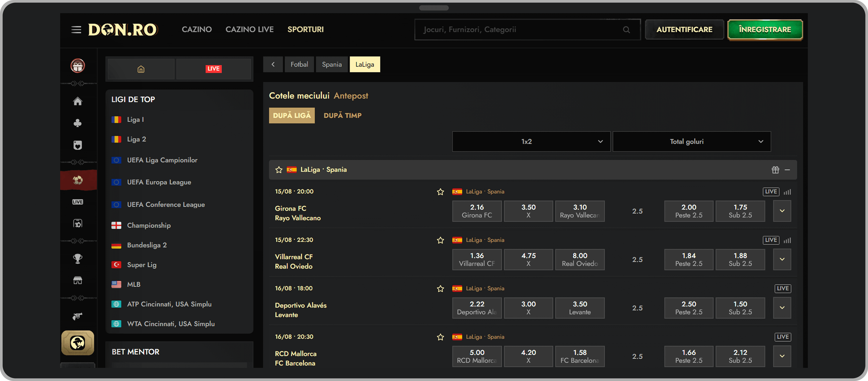
Task: Expand more markets for Deportivo Alavés match
Action: tap(782, 308)
